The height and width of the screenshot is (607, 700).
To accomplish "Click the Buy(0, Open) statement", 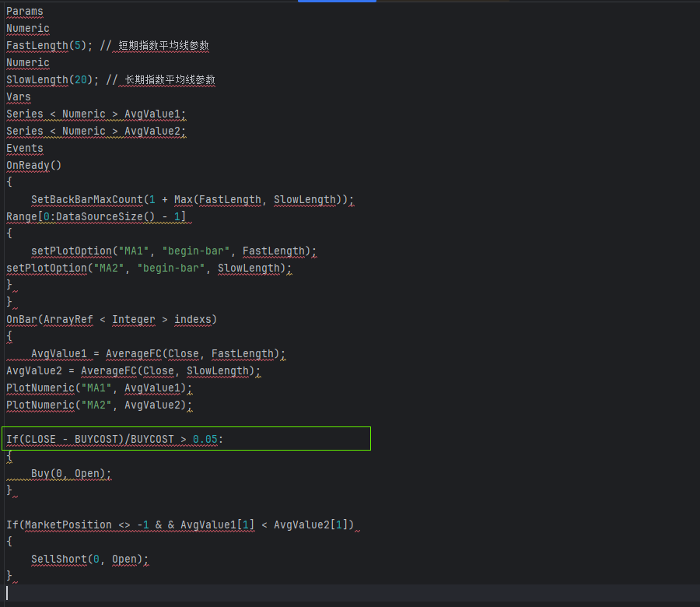I will pyautogui.click(x=72, y=474).
